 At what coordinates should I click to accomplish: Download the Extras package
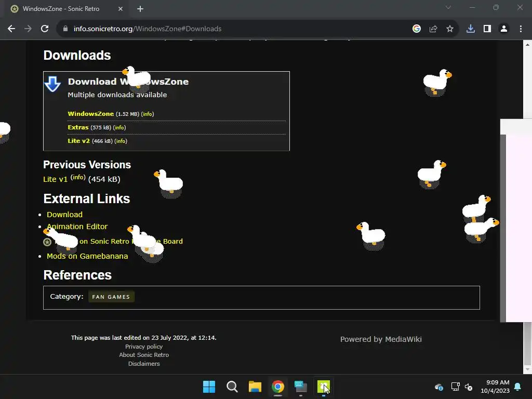point(78,127)
